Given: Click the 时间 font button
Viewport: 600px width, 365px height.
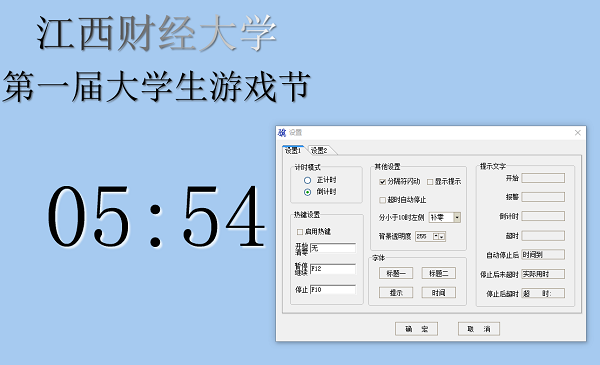Looking at the screenshot, I should click(x=439, y=293).
